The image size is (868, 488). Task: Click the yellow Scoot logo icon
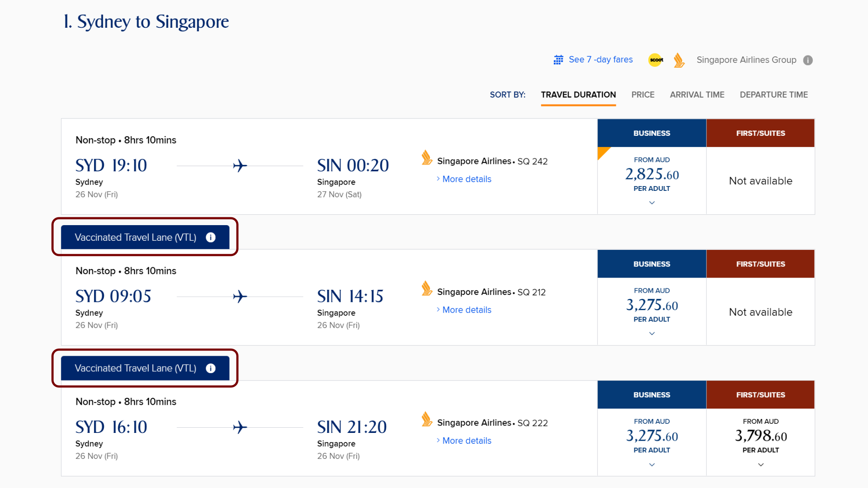click(656, 60)
